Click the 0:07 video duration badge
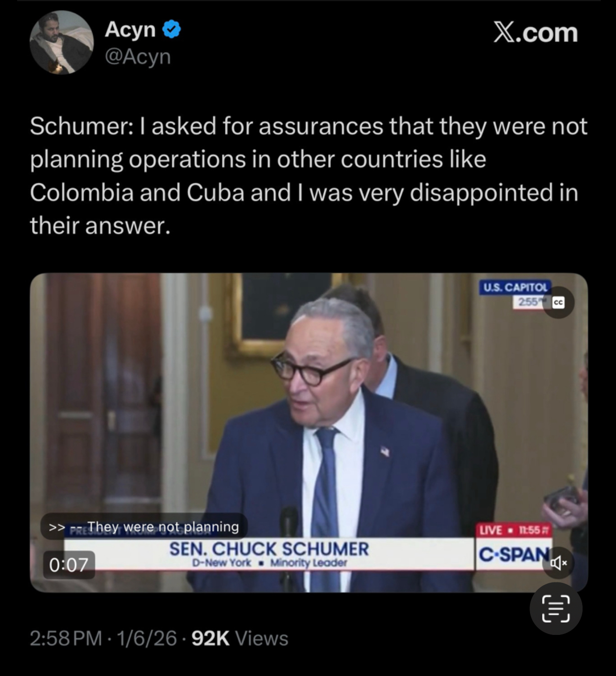616x676 pixels. [69, 565]
